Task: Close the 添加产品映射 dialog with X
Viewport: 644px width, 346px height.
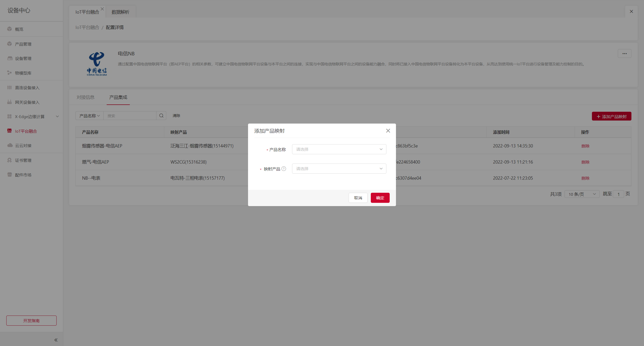Action: coord(388,131)
